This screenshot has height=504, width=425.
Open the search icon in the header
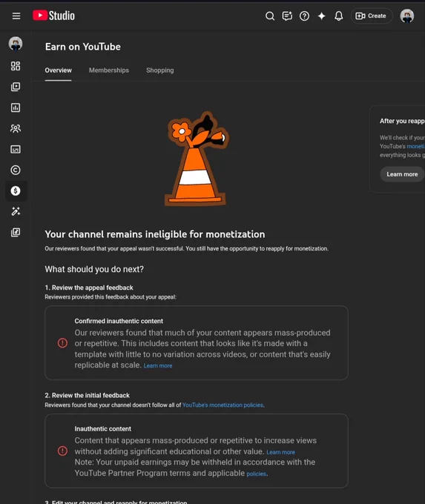point(270,16)
